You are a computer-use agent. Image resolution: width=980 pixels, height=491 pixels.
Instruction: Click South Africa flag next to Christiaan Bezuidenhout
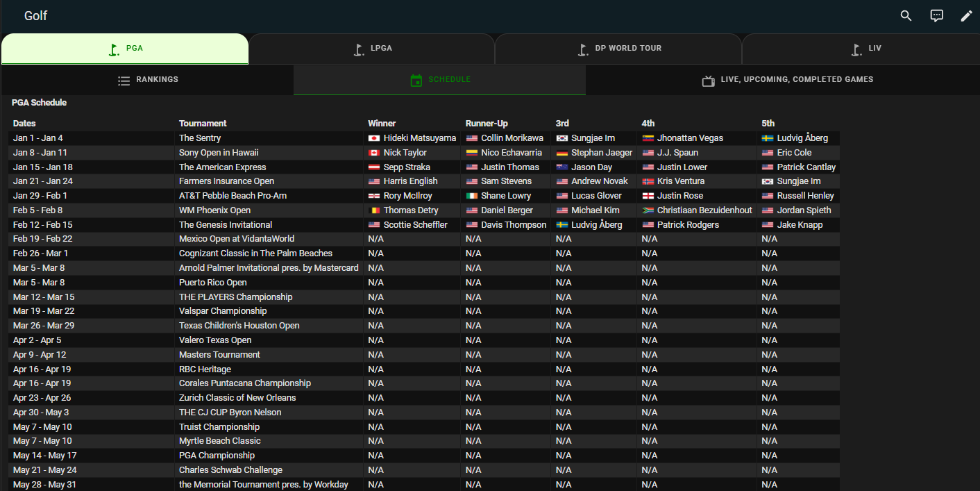pyautogui.click(x=648, y=210)
